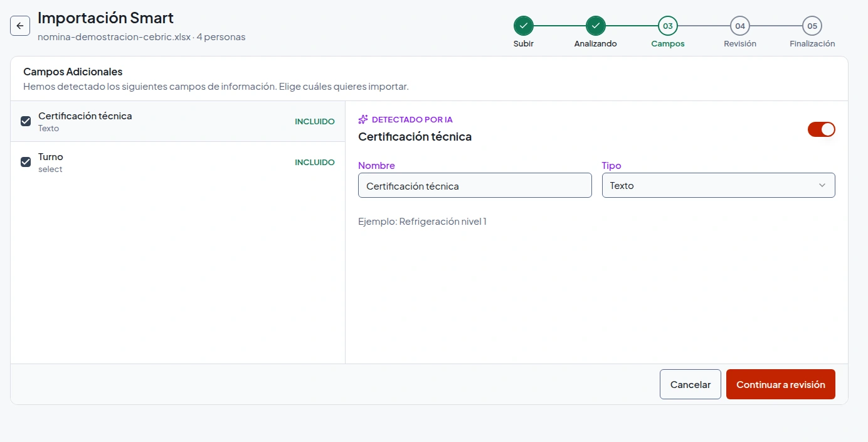Click the Importación Smart title
The width and height of the screenshot is (868, 442).
click(x=105, y=18)
